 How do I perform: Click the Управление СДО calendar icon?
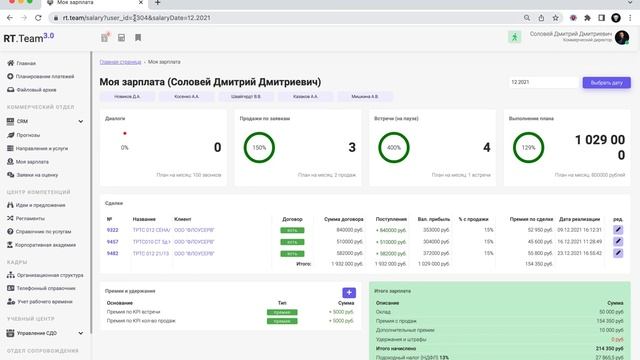(x=10, y=333)
